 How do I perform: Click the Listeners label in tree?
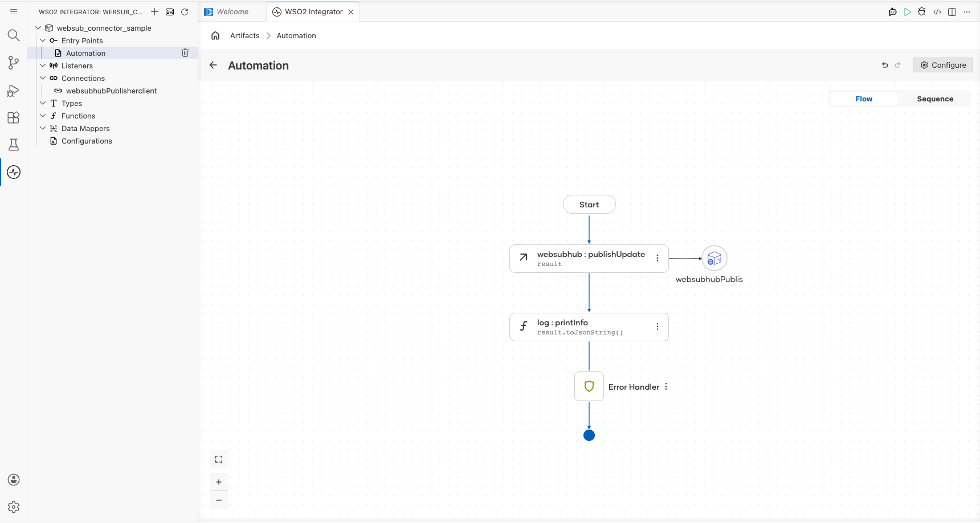(x=77, y=66)
